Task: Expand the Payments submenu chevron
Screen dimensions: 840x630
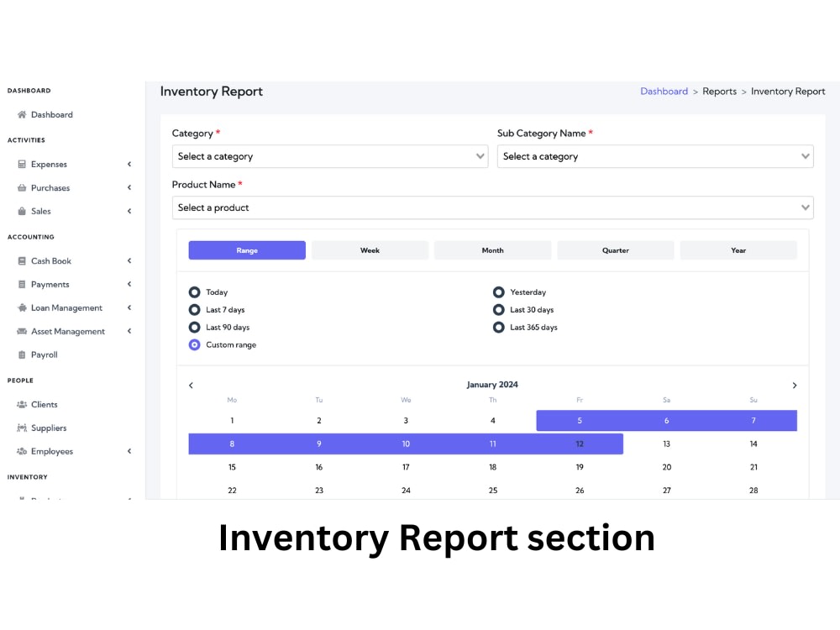Action: click(x=129, y=284)
